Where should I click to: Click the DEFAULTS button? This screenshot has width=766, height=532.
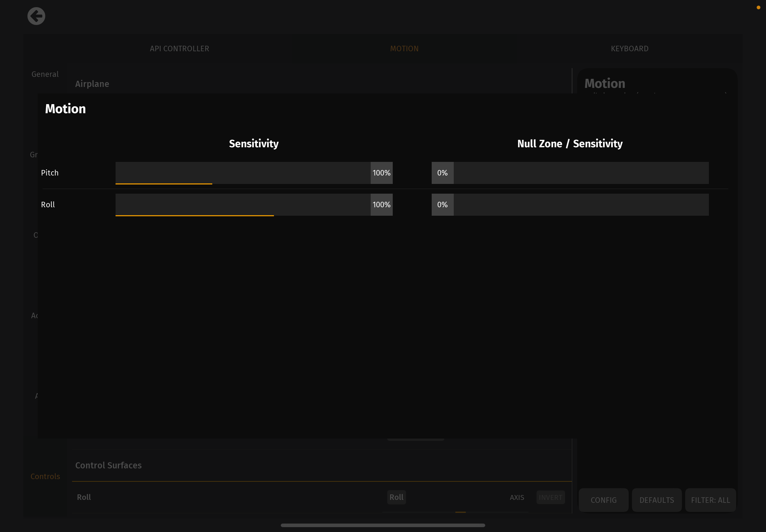(x=656, y=500)
